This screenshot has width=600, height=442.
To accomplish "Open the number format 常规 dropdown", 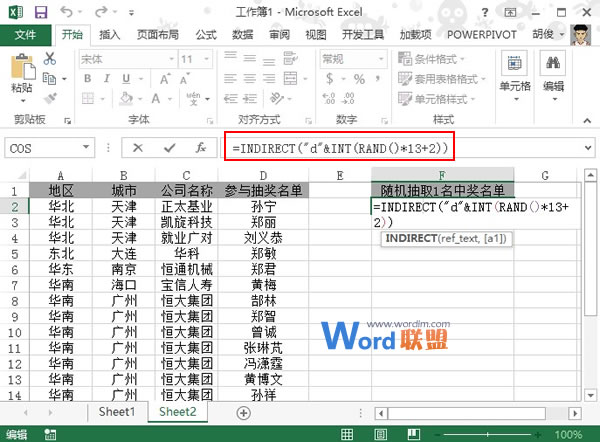I will pyautogui.click(x=381, y=59).
